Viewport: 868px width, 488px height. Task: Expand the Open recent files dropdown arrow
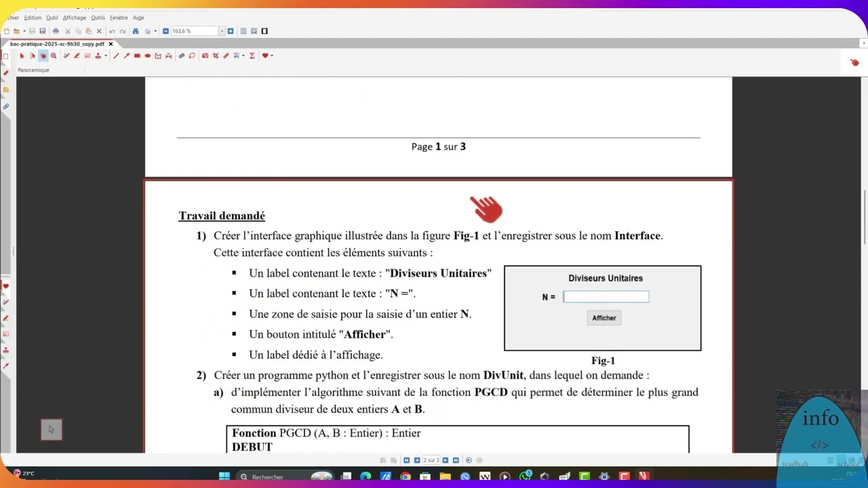(24, 31)
